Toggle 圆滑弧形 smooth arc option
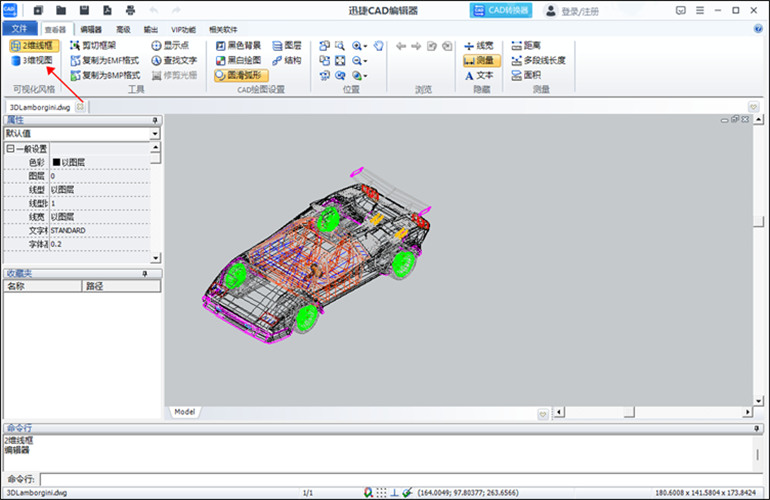The image size is (770, 500). point(241,75)
